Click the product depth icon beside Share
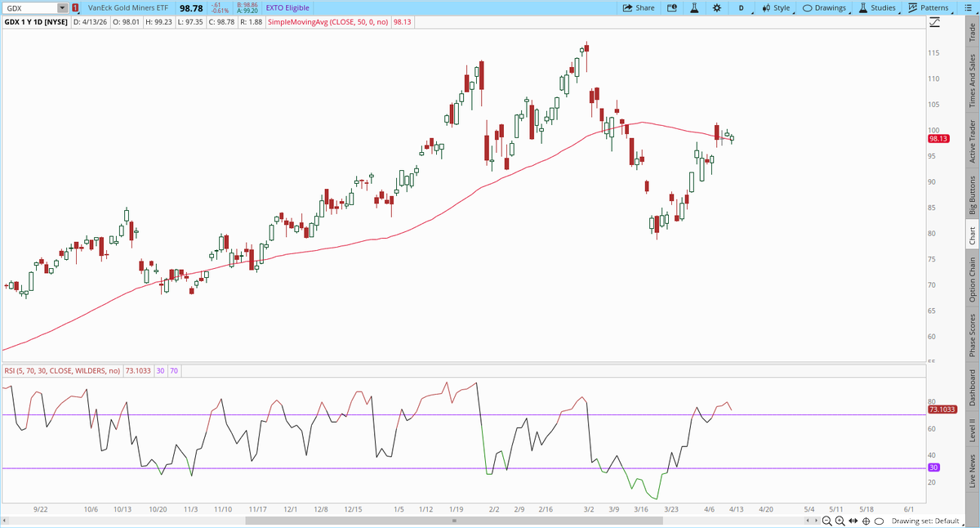980x528 pixels. point(672,7)
